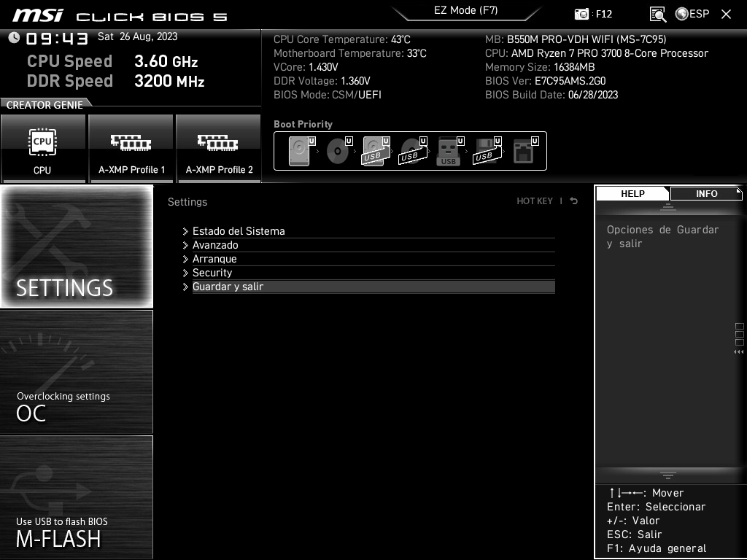Screen dimensions: 747x560
Task: Close the BIOS with the X icon
Action: pos(726,15)
